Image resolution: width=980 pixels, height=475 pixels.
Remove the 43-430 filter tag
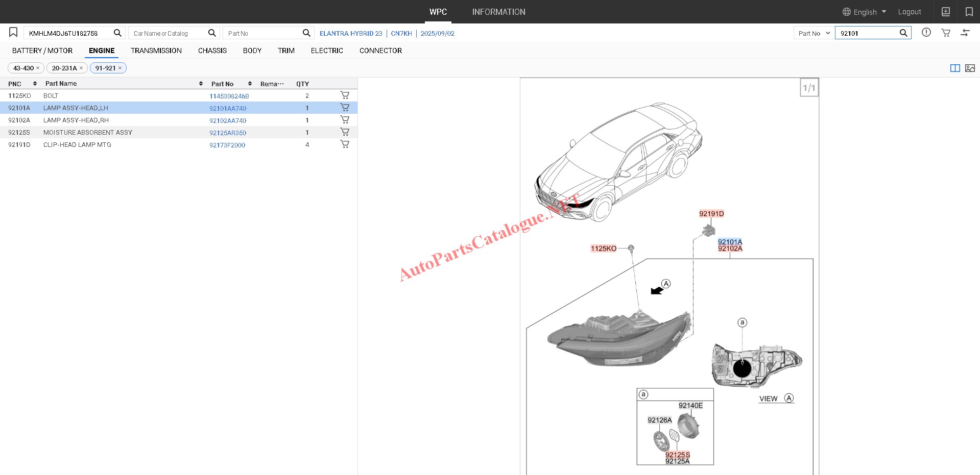38,68
